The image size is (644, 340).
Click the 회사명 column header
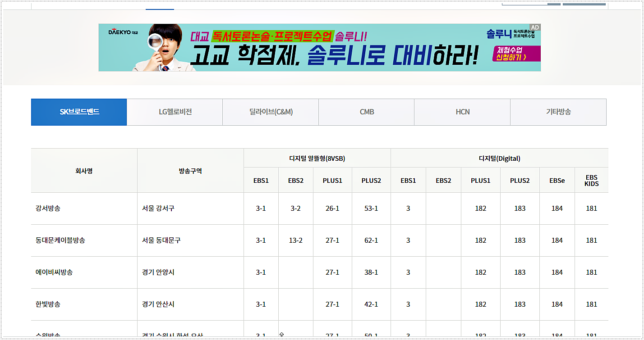84,171
